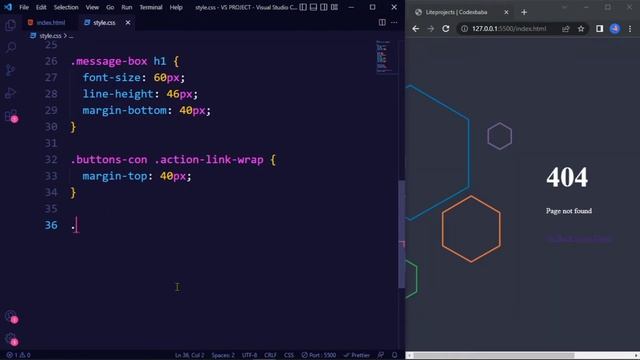The image size is (640, 360).
Task: Open the Explorer view in activity bar
Action: 11,25
